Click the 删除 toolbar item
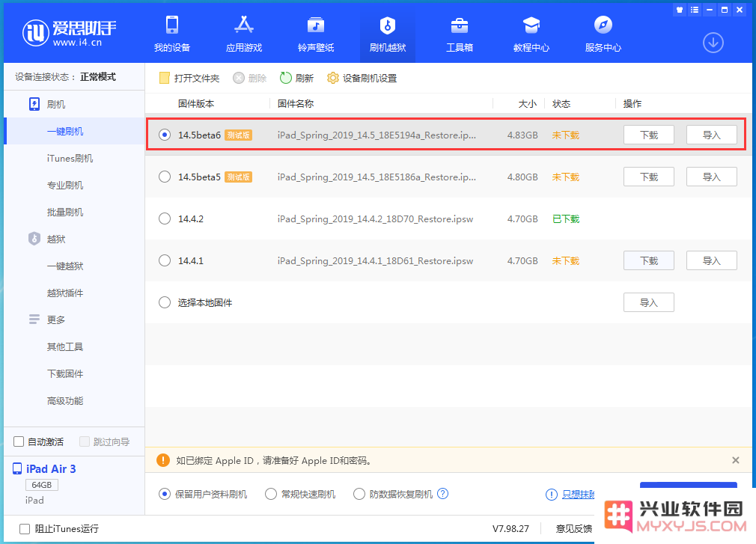The height and width of the screenshot is (544, 756). pyautogui.click(x=249, y=78)
